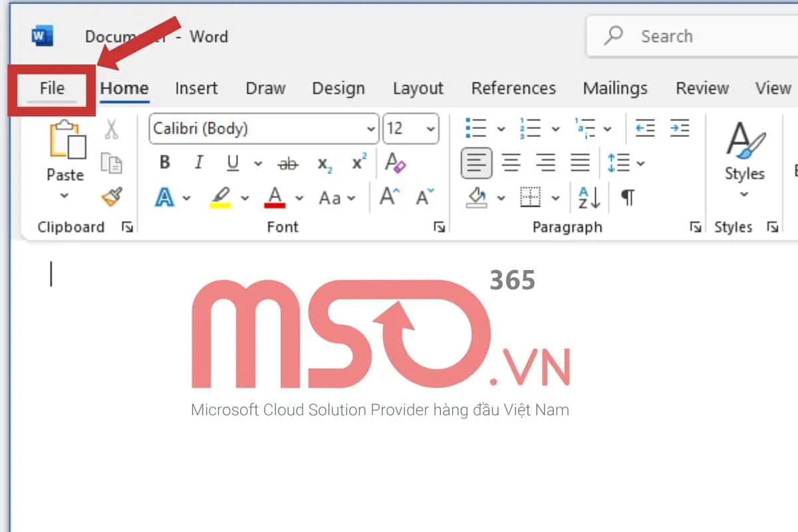The height and width of the screenshot is (532, 798).
Task: Click the Copy icon
Action: click(113, 162)
